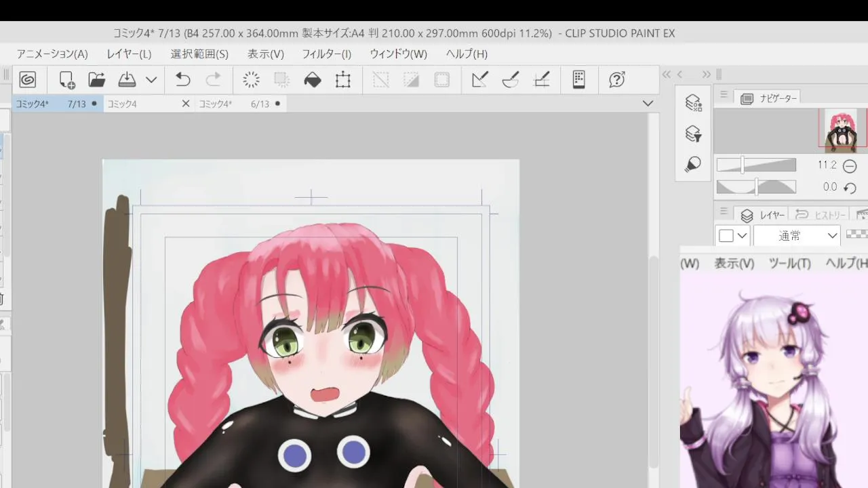This screenshot has width=868, height=488.
Task: Open the Layer palette menu icon
Action: [724, 211]
